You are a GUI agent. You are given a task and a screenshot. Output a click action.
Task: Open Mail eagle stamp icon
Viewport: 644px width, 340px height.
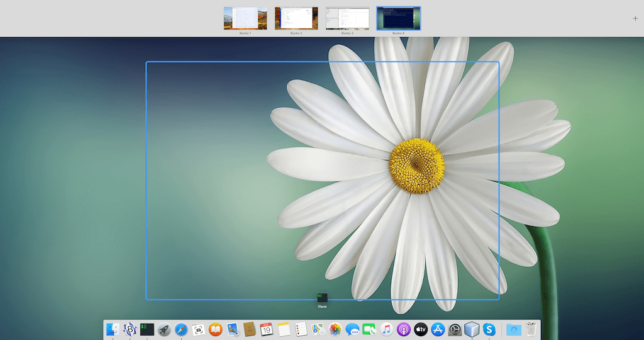point(233,329)
